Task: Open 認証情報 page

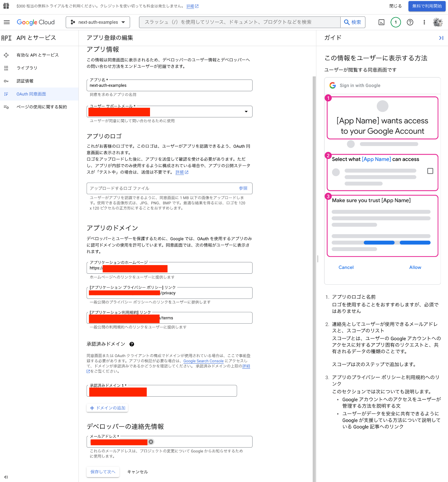Action: (x=25, y=81)
